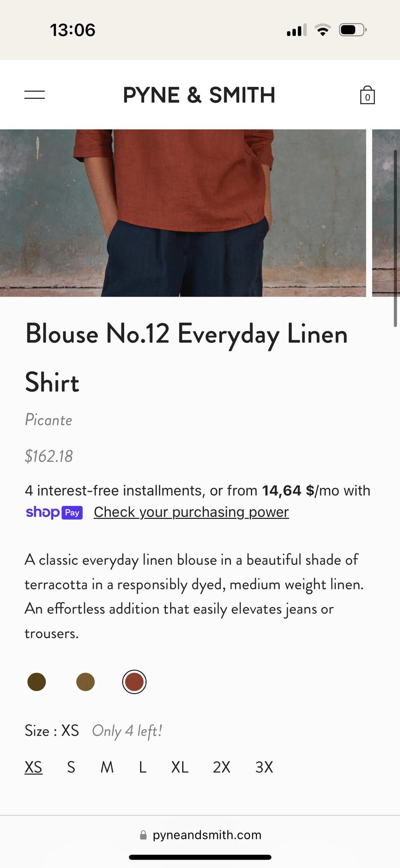The image size is (400, 868).
Task: Choose size L
Action: pos(142,767)
